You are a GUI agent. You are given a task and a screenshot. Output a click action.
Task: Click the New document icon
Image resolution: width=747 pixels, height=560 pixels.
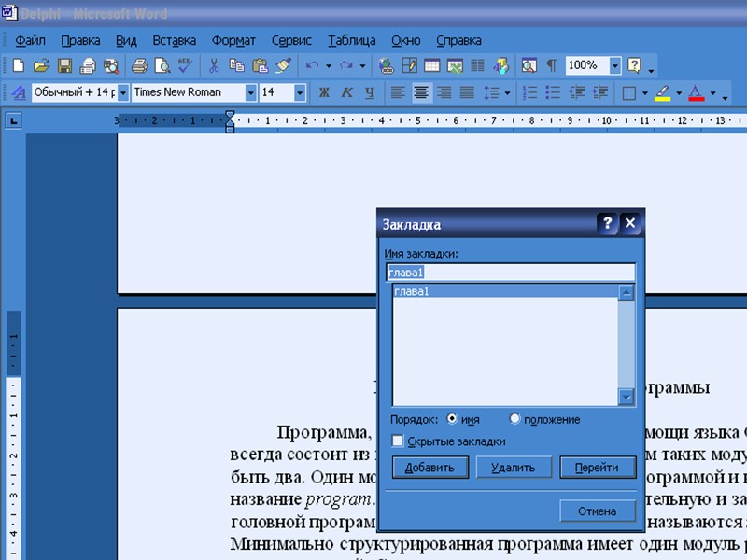point(18,65)
